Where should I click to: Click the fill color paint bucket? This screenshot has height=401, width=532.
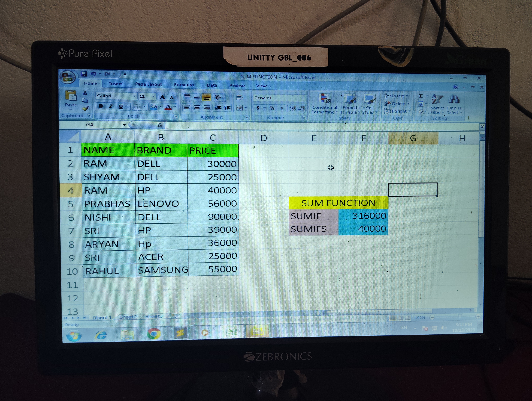tap(154, 107)
